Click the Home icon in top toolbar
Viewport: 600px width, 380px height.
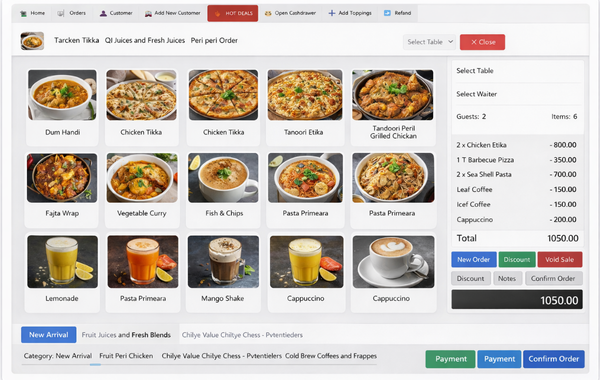tap(24, 13)
